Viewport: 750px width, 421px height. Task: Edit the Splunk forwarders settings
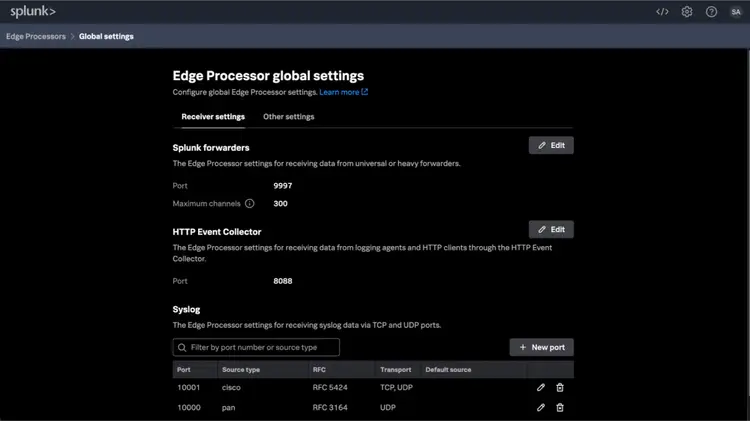pyautogui.click(x=551, y=146)
